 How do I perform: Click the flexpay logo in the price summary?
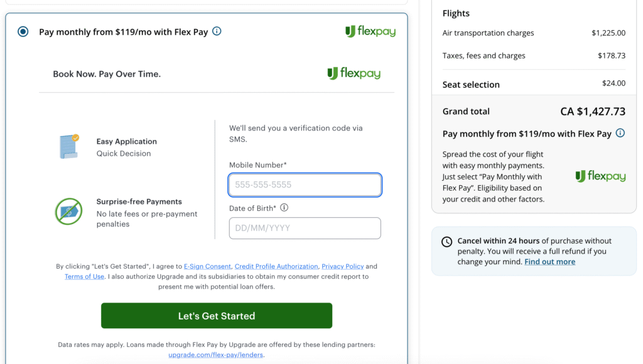point(600,176)
